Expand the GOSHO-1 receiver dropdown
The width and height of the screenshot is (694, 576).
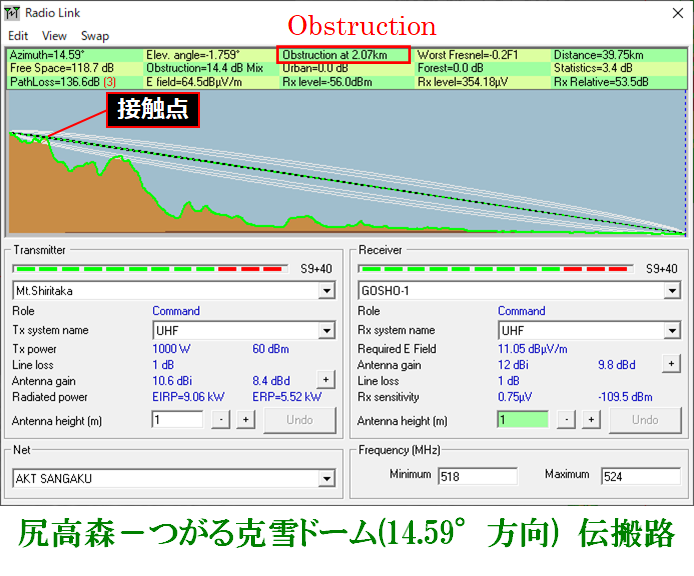coord(672,291)
